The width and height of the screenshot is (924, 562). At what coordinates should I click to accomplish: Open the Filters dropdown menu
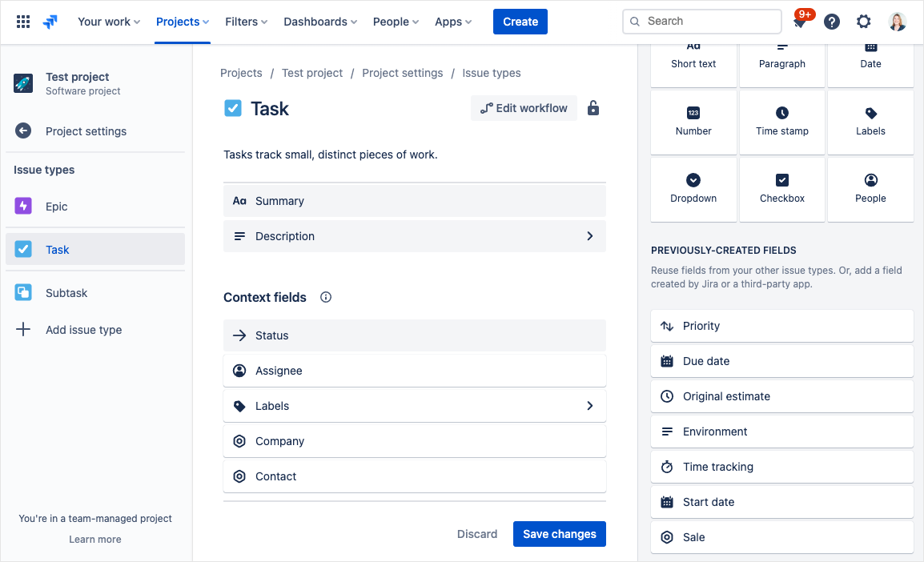pos(246,22)
